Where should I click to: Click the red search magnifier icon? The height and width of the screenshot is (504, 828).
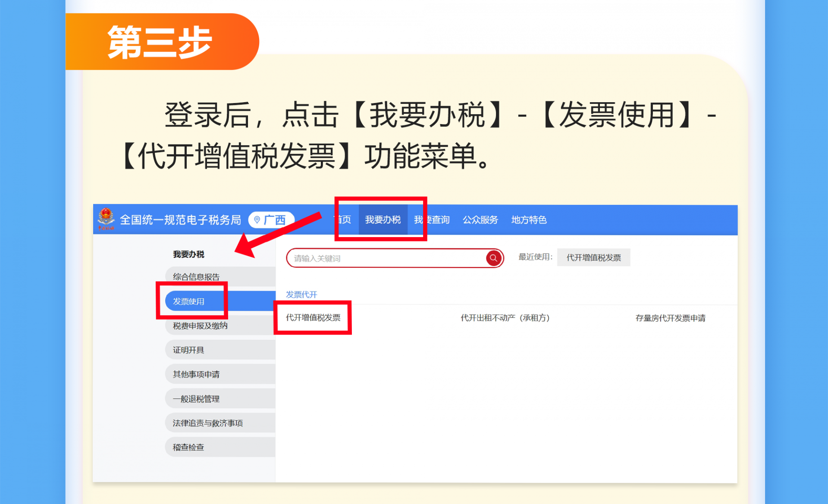(493, 258)
